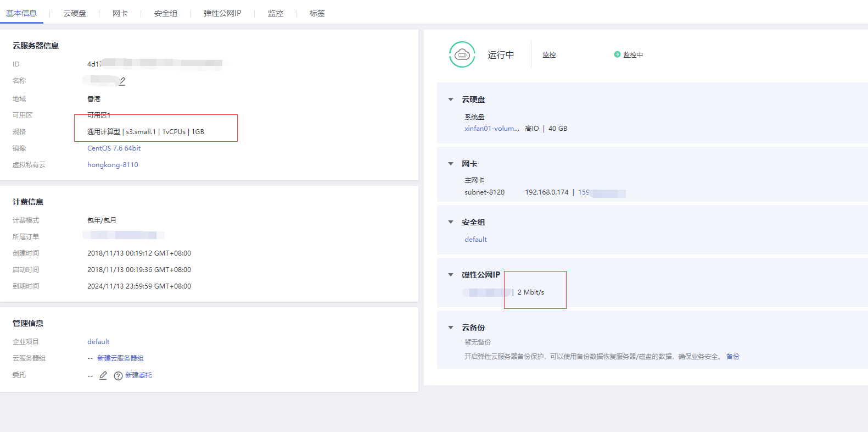Click the subnet-8120 text
The image size is (868, 432).
[x=484, y=192]
